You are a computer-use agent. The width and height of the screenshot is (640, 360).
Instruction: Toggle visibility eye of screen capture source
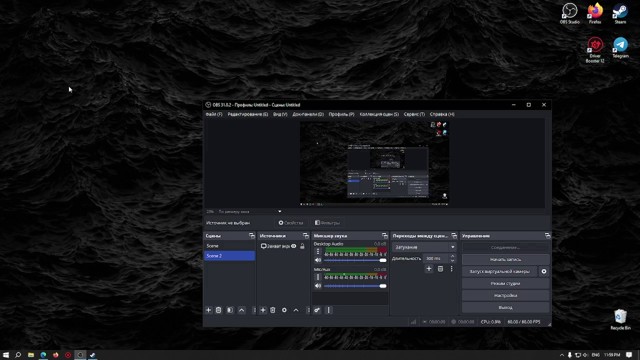pyautogui.click(x=293, y=246)
